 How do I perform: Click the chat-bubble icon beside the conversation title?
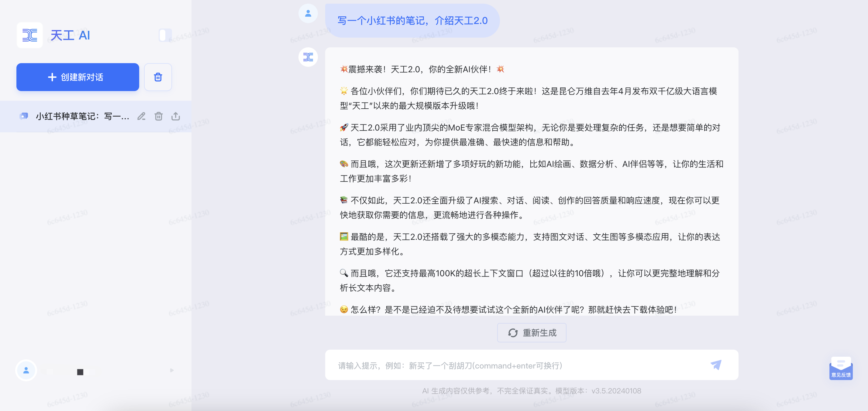click(24, 117)
